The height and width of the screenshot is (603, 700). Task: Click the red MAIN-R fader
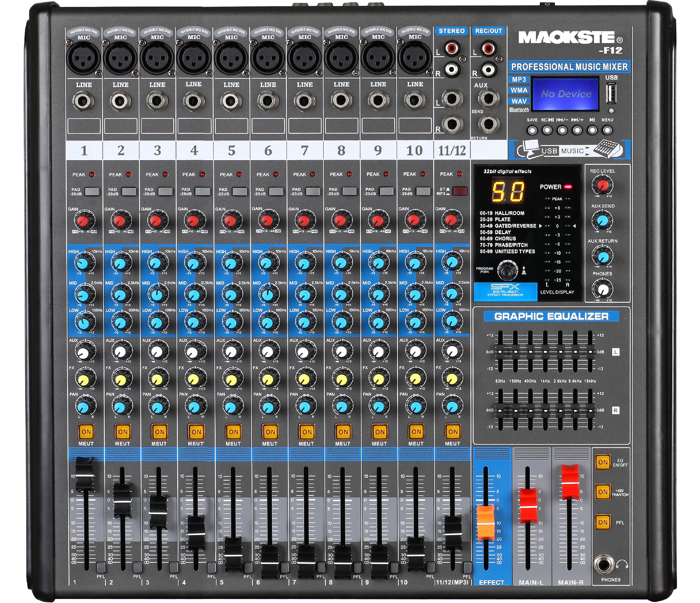(570, 482)
